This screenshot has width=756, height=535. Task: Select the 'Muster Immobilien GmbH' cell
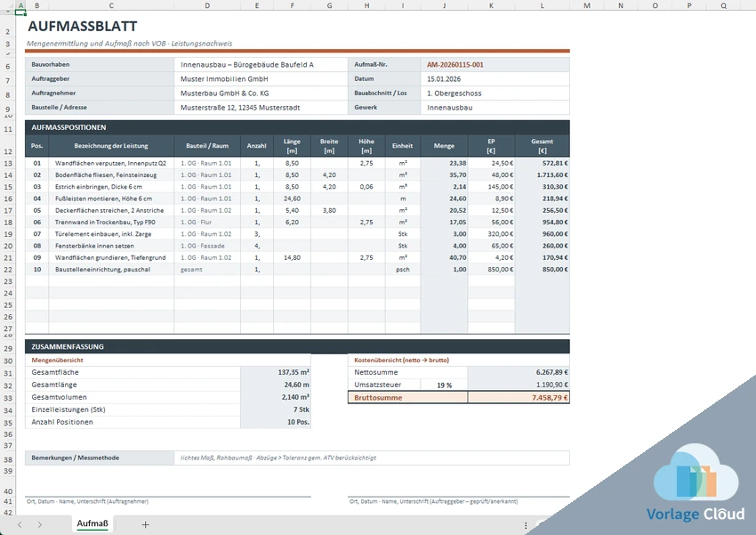point(261,79)
